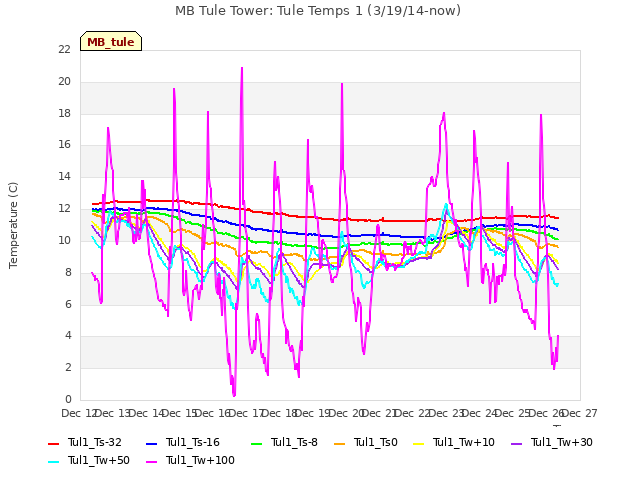The height and width of the screenshot is (480, 640).
Task: Select the Tul1_Tw+30 legend label
Action: pyautogui.click(x=562, y=442)
